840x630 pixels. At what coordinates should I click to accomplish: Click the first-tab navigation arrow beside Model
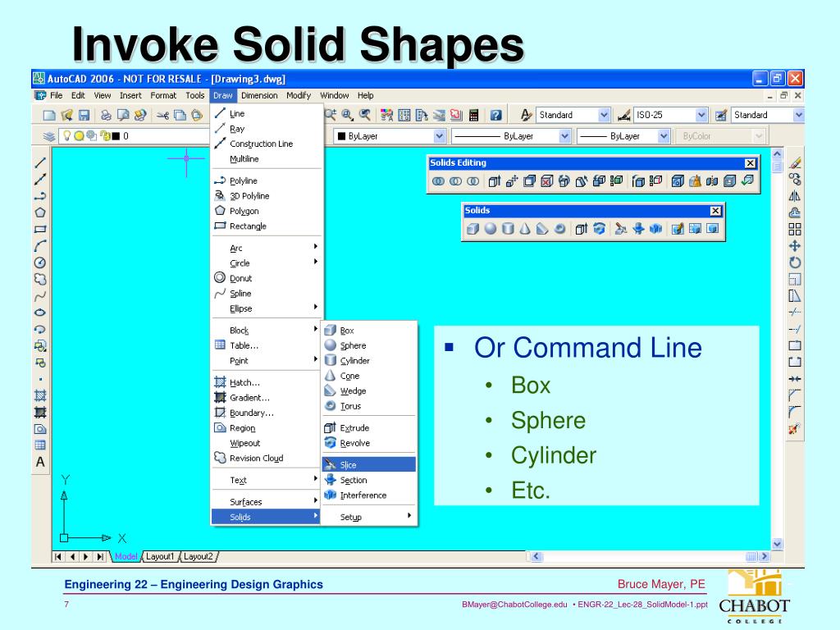pyautogui.click(x=58, y=557)
